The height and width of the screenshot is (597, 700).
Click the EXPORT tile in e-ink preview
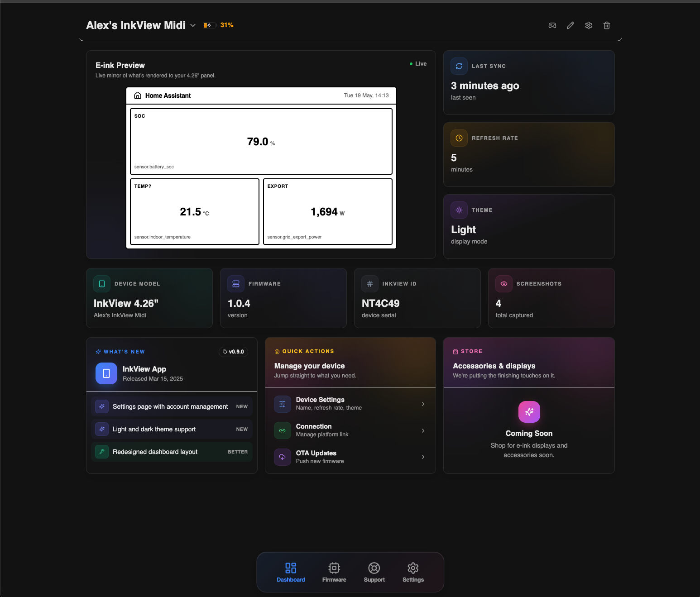click(328, 211)
